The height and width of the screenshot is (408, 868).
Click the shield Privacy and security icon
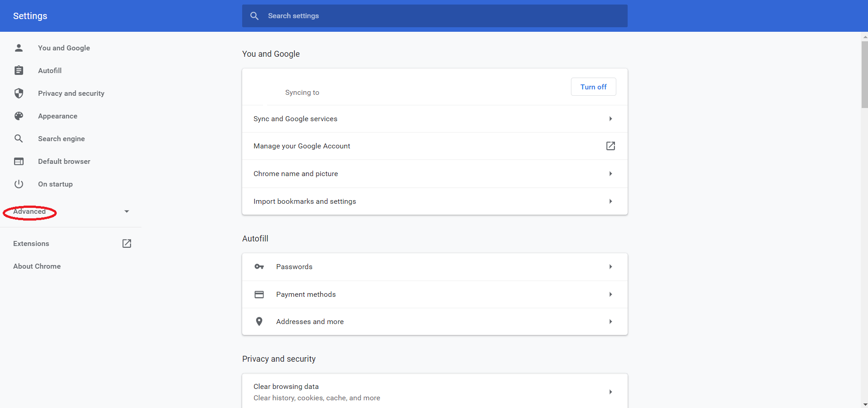click(19, 93)
